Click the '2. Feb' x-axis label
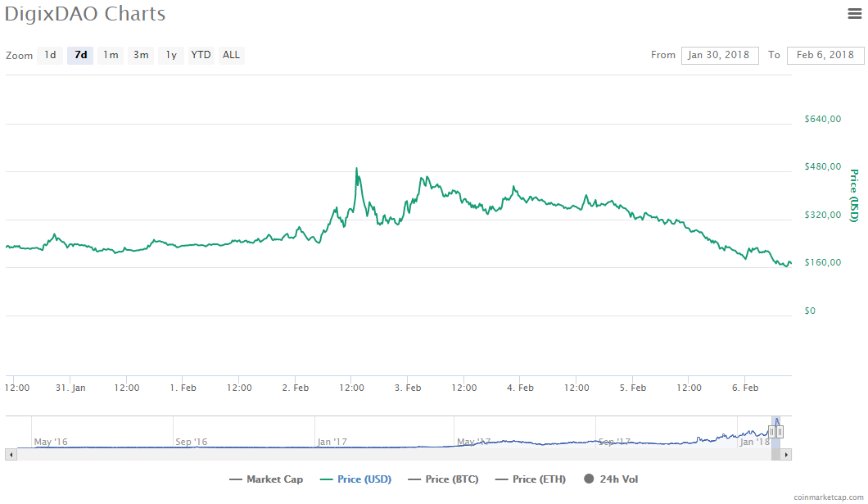Screen dimensions: 868x504 pyautogui.click(x=295, y=388)
